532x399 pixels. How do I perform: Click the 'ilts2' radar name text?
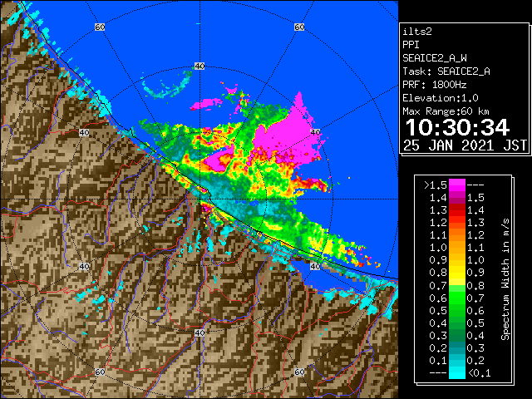pos(417,32)
